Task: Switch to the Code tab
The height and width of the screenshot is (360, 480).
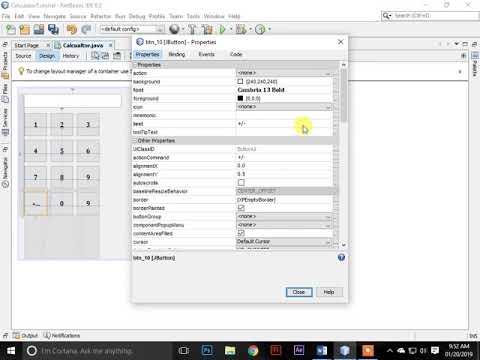Action: pos(236,54)
